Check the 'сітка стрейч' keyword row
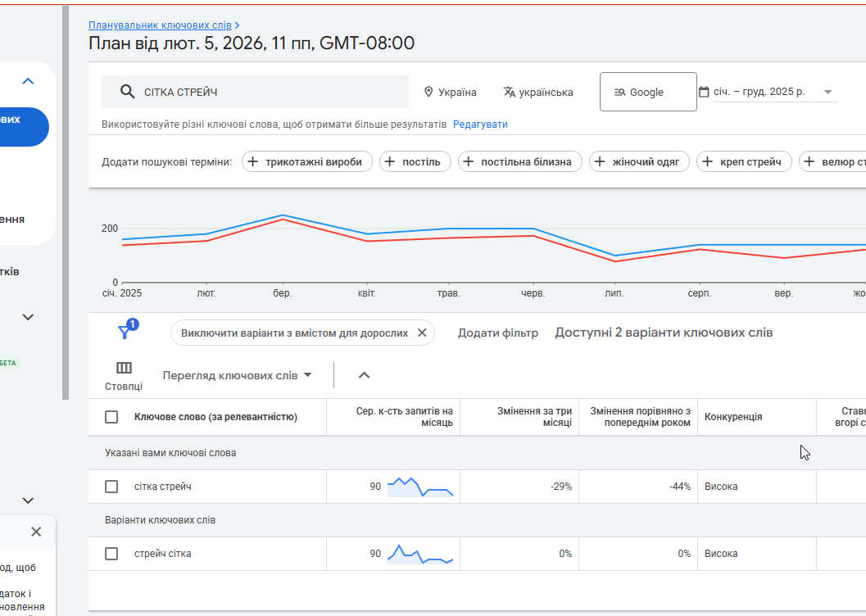 point(111,487)
